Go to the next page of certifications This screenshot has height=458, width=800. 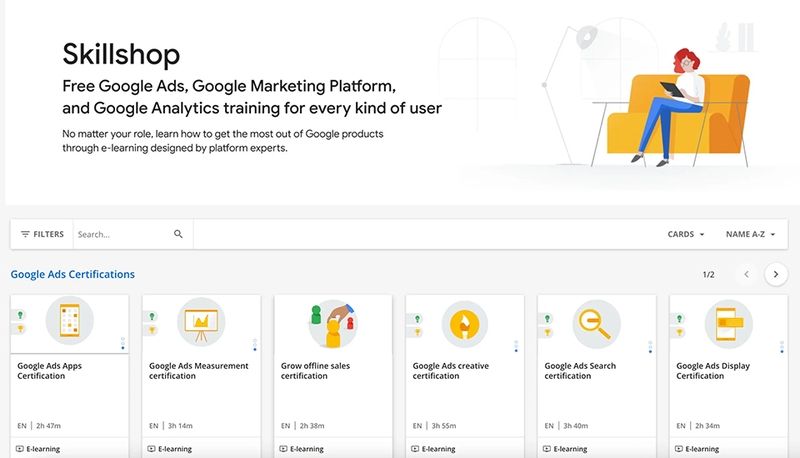click(776, 274)
